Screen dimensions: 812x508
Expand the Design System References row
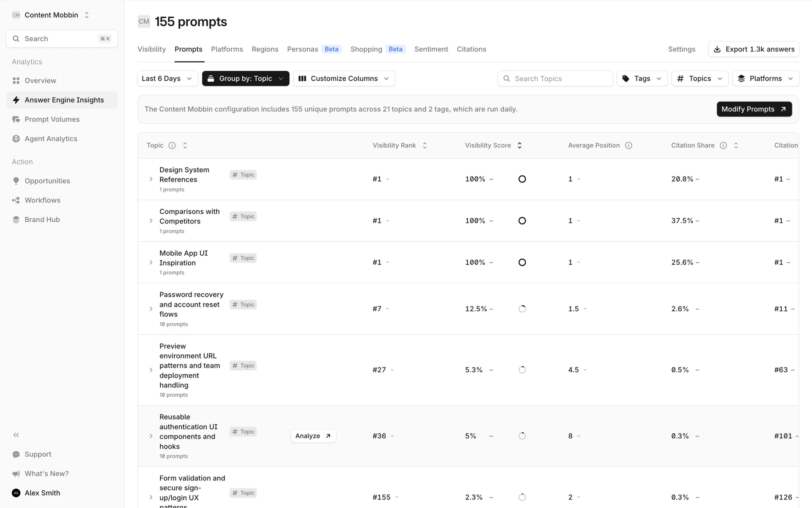point(151,179)
